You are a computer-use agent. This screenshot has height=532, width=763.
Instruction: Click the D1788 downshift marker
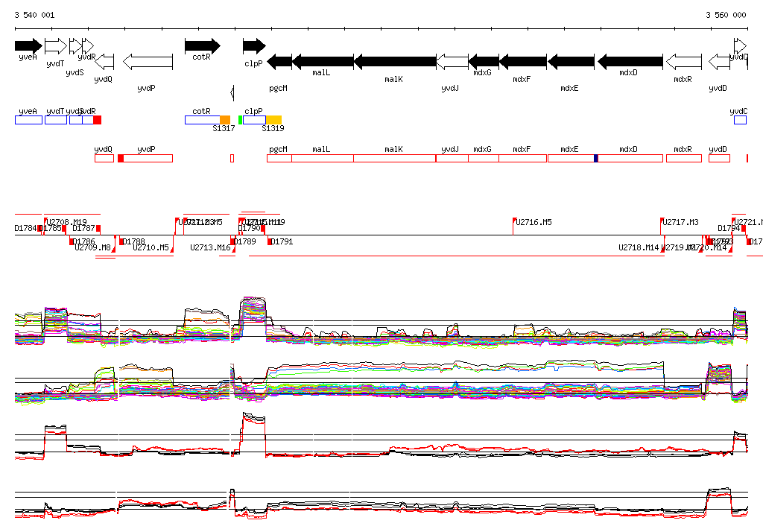[121, 241]
